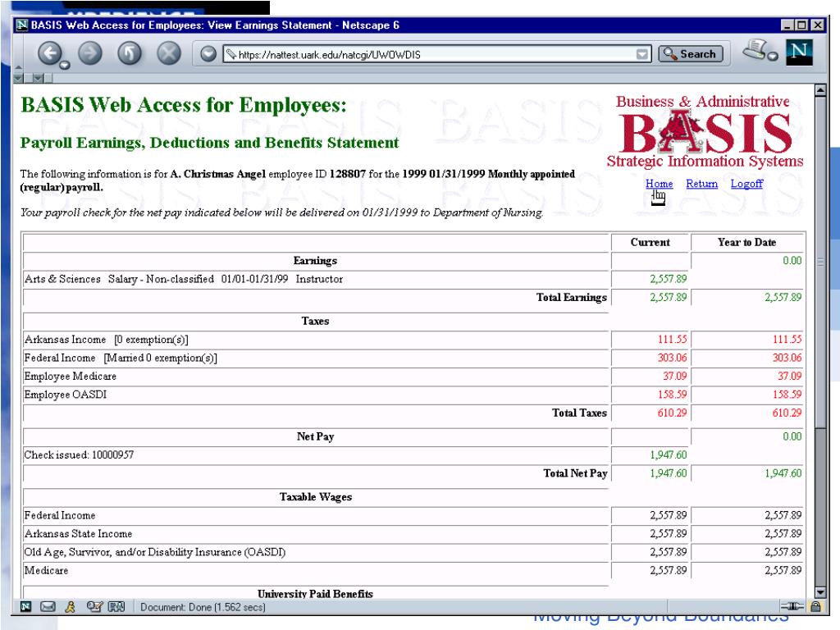The width and height of the screenshot is (840, 630).
Task: Click the vertical scrollbar thumb
Action: point(820,262)
